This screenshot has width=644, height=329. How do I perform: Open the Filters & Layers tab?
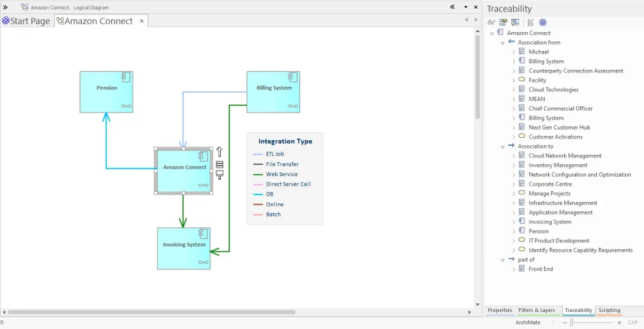pos(536,311)
